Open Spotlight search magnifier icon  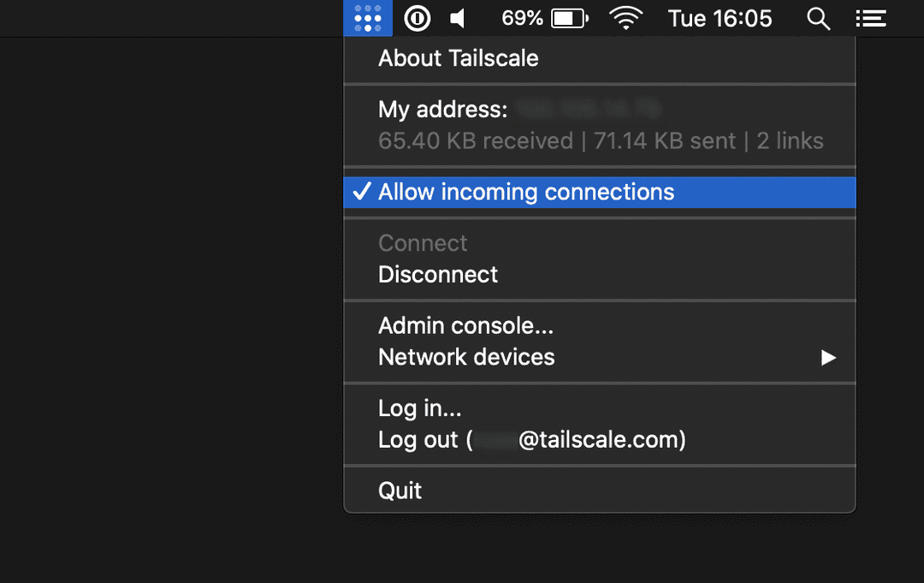coord(819,18)
